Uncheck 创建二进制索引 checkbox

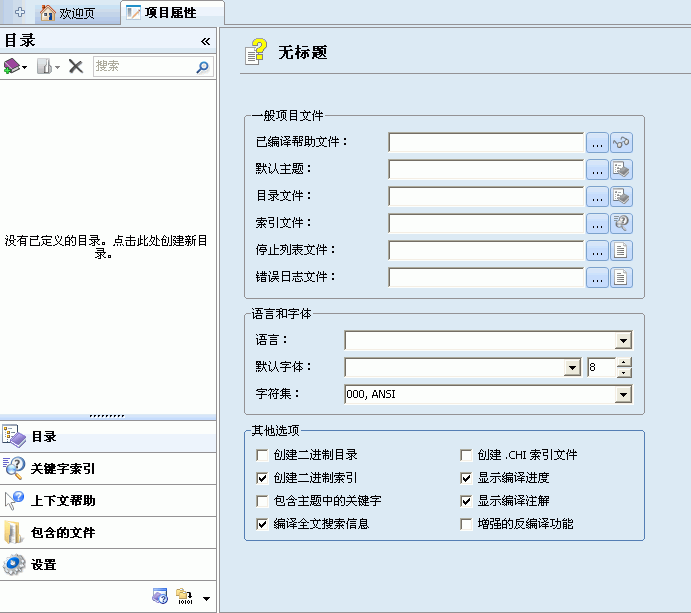coord(262,478)
